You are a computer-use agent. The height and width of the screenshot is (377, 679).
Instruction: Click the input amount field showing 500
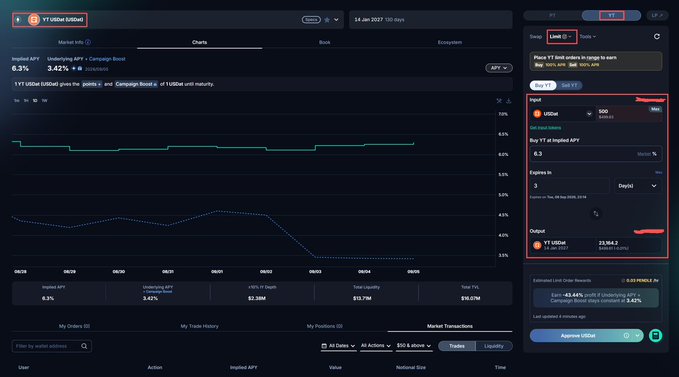click(629, 114)
